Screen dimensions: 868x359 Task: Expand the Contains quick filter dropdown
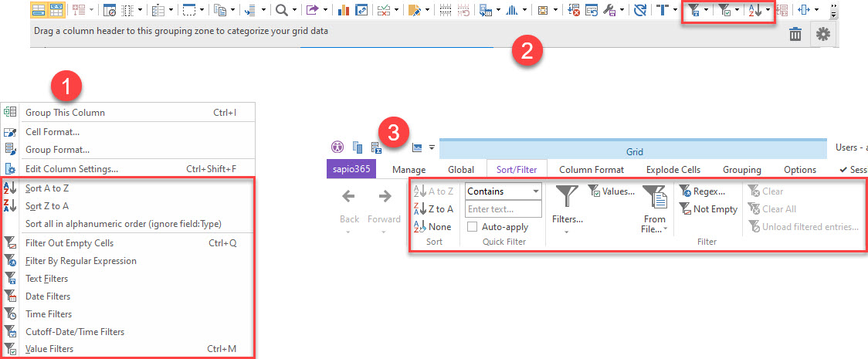tap(535, 191)
